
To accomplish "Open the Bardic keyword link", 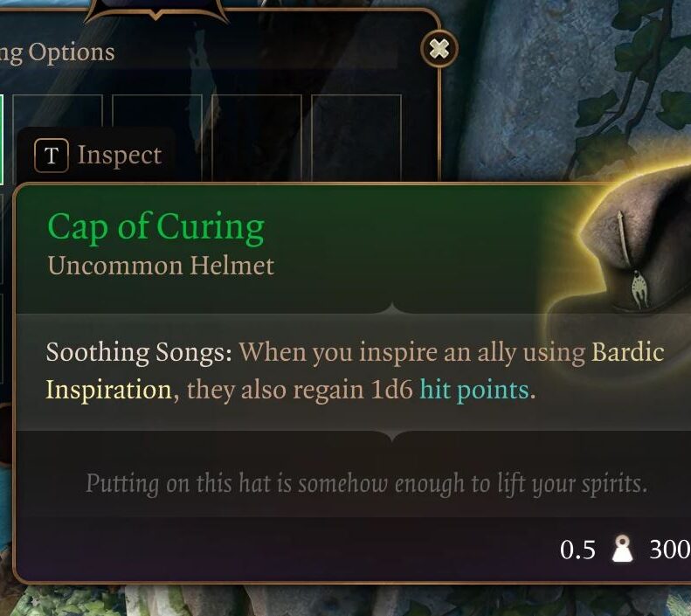I will click(x=627, y=352).
